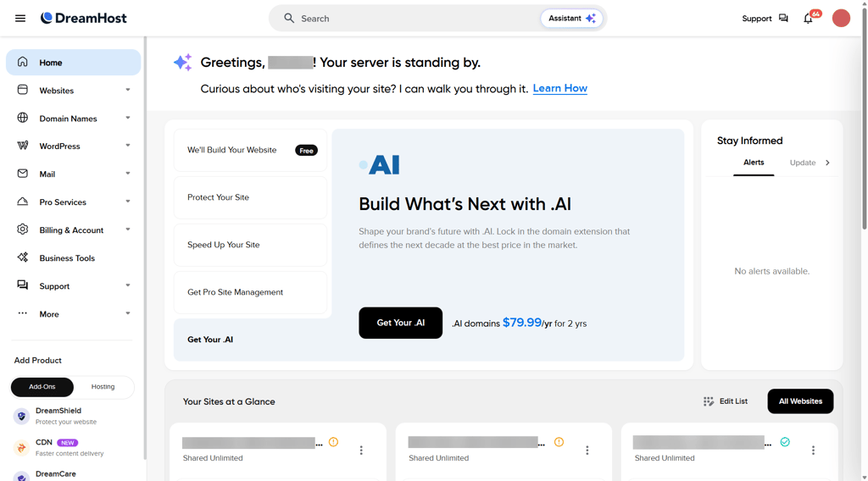Click the Billing & Account gear icon

click(22, 229)
